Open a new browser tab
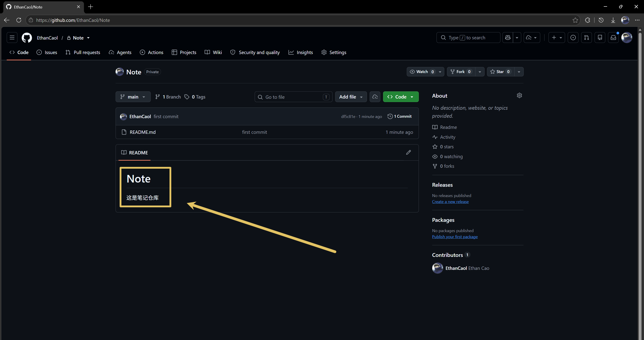This screenshot has width=644, height=340. [91, 7]
